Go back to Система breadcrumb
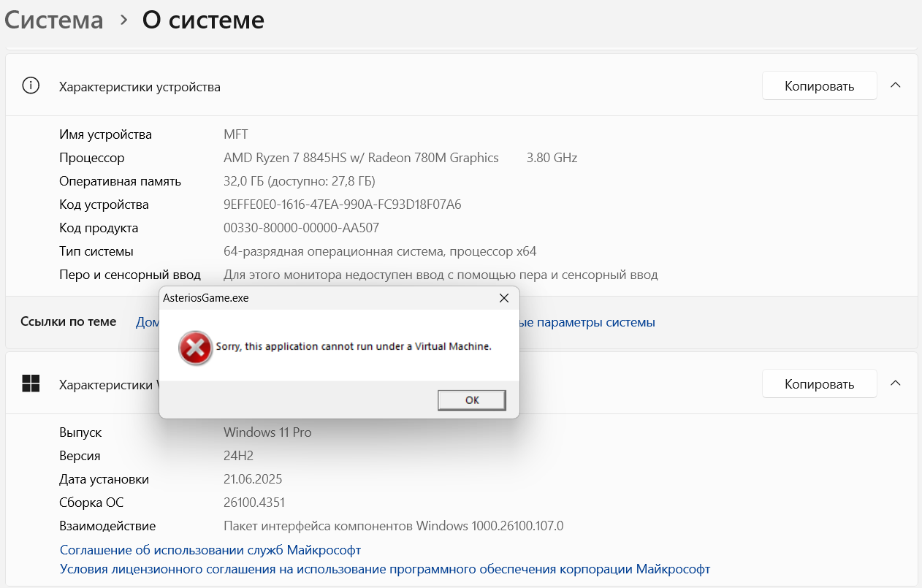This screenshot has width=922, height=588. tap(54, 20)
